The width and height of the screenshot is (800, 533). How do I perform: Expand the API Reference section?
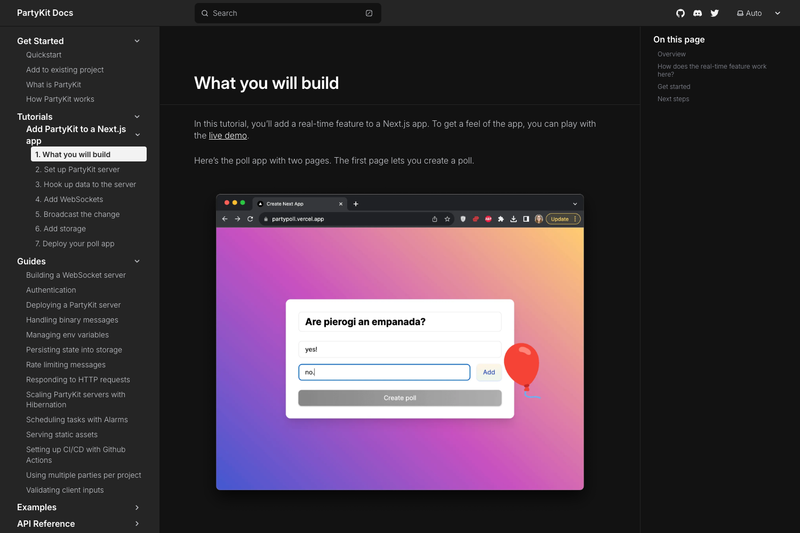coord(137,524)
